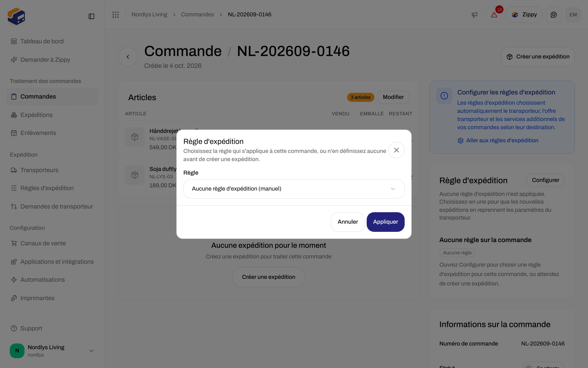Open Enlèvements in the sidebar

[52, 133]
